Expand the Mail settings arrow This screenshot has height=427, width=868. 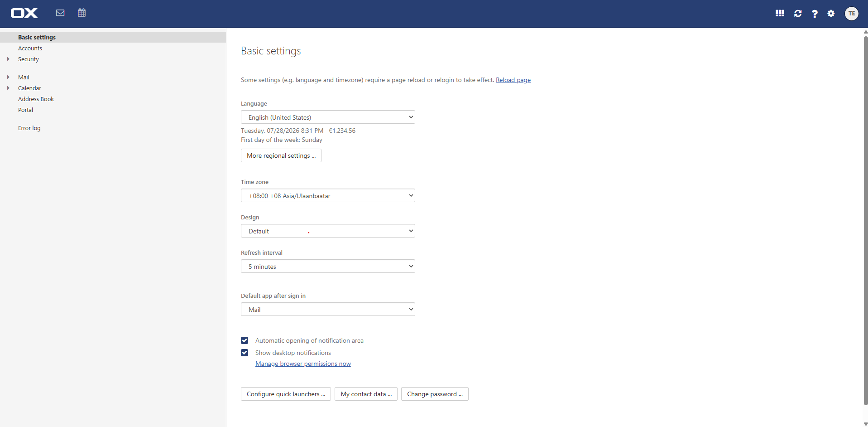[x=8, y=77]
